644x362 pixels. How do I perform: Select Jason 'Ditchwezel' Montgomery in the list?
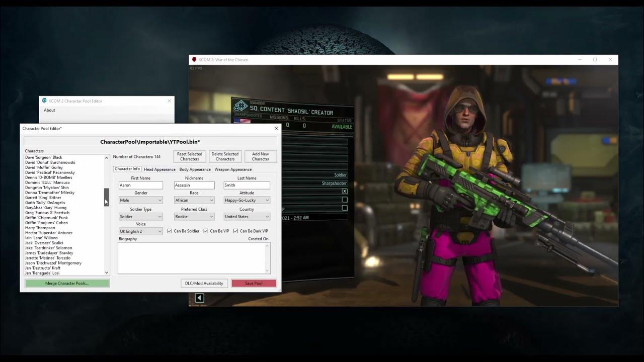click(x=53, y=263)
